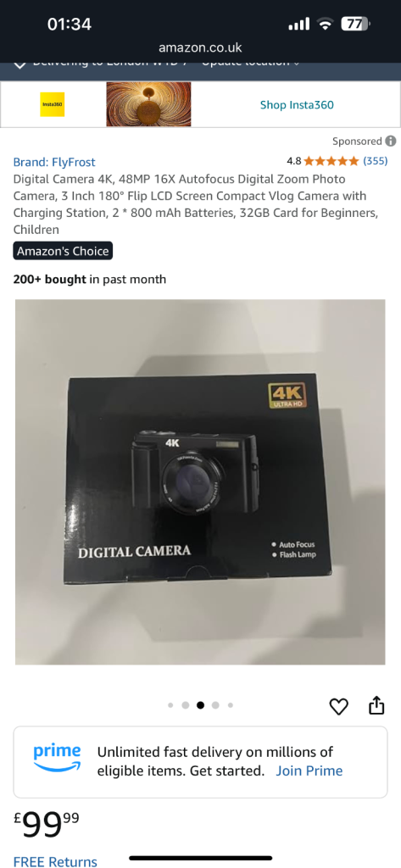401x868 pixels.
Task: Open the Brand: FlyFrost link
Action: (x=54, y=162)
